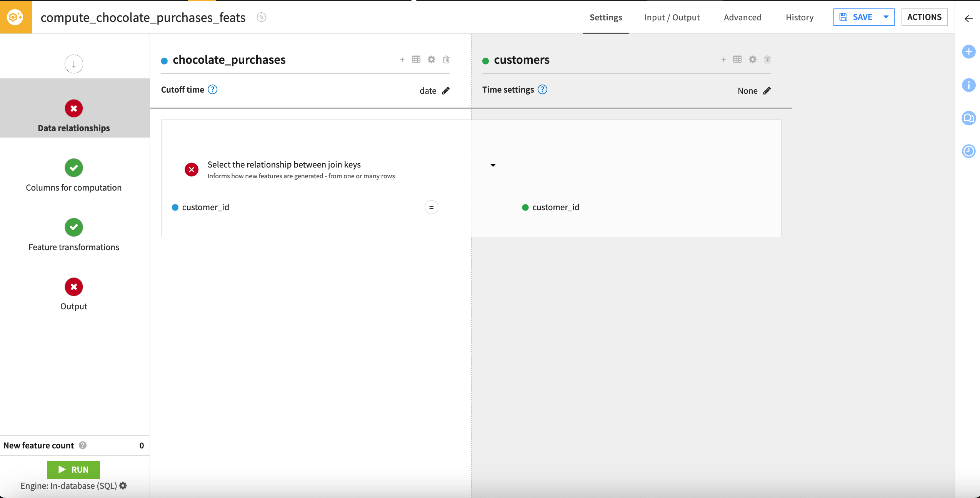Click the ACTIONS button

[x=924, y=17]
